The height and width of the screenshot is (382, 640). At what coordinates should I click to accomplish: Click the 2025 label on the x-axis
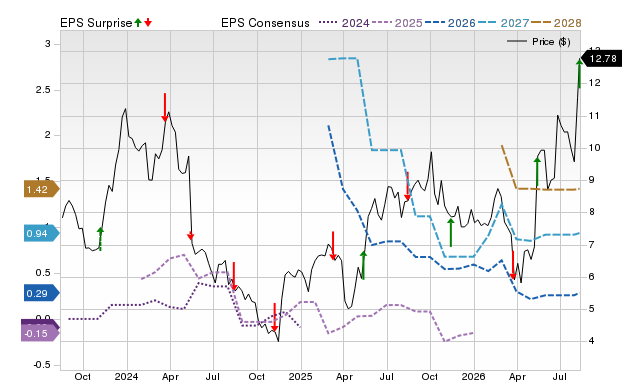pos(300,376)
